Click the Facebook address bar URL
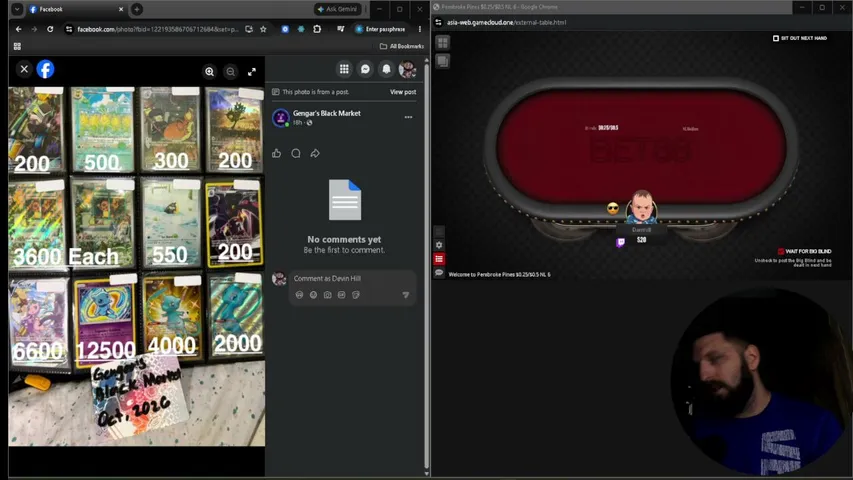This screenshot has height=480, width=853. (158, 29)
